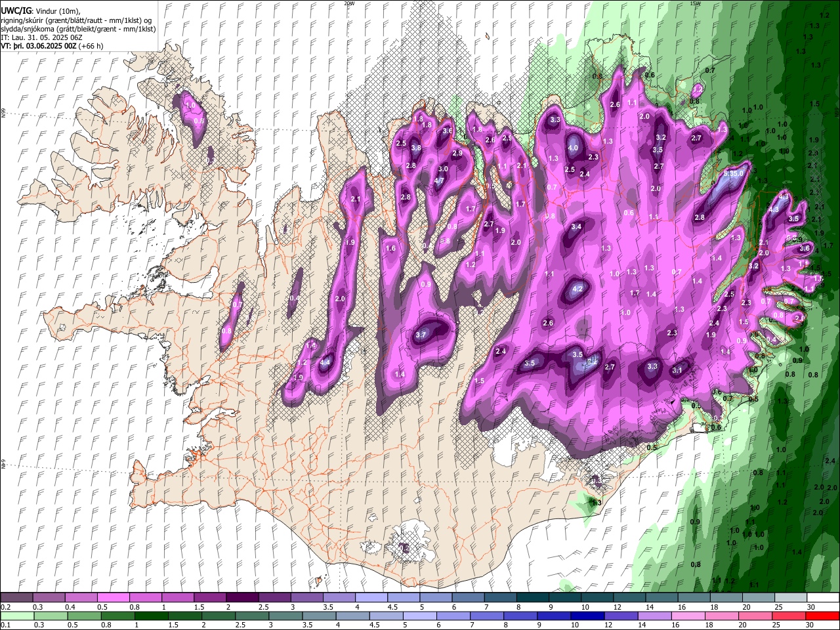Click the 3.4 snowfall value on the map
Viewport: 840px width, 630px height.
[x=576, y=226]
